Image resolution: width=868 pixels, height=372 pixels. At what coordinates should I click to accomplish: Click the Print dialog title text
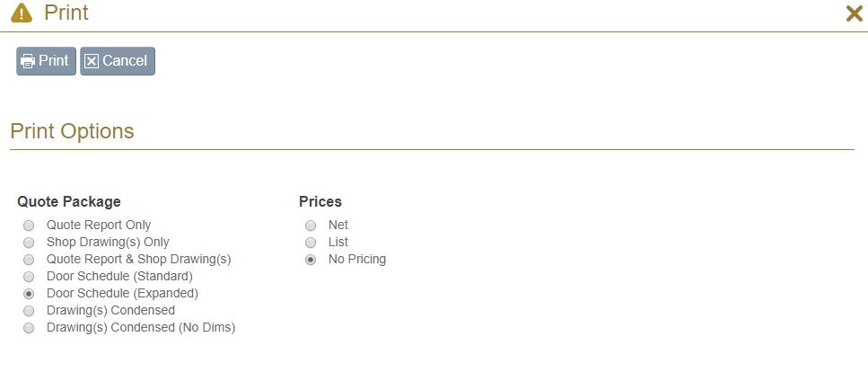(66, 13)
